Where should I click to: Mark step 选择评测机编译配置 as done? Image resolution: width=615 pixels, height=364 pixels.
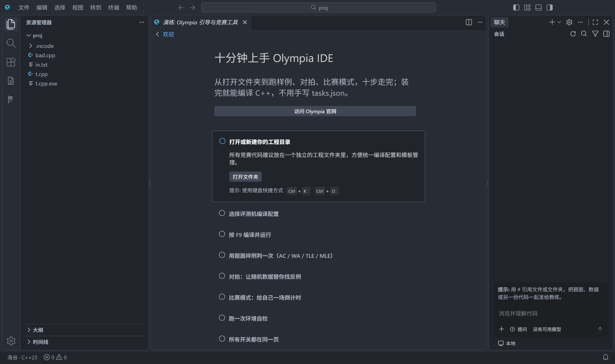tap(222, 213)
